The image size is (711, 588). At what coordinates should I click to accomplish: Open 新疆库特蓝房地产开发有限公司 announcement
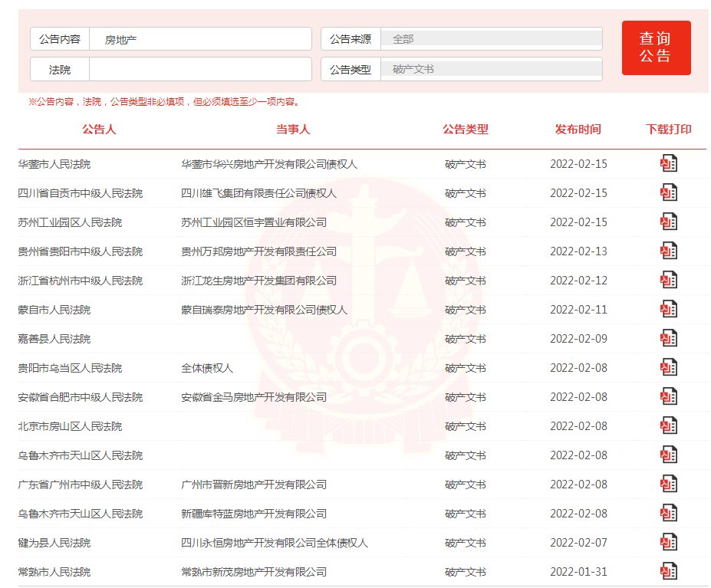(254, 514)
